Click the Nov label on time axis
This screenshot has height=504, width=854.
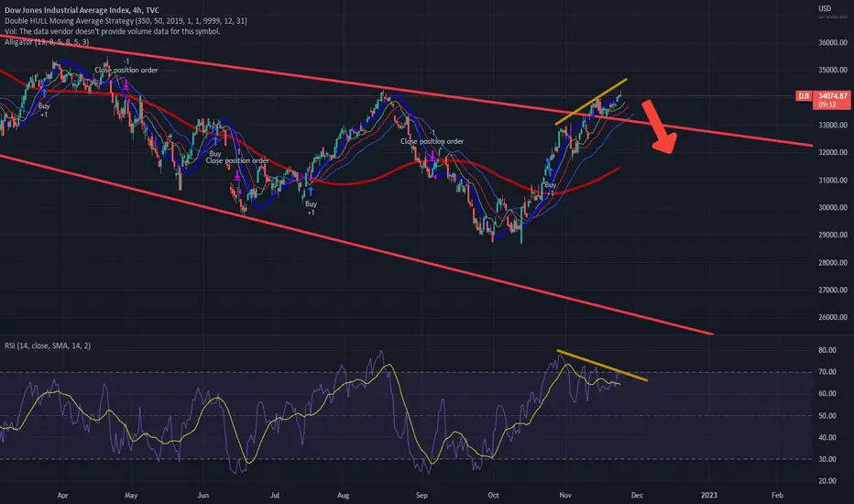(x=565, y=495)
